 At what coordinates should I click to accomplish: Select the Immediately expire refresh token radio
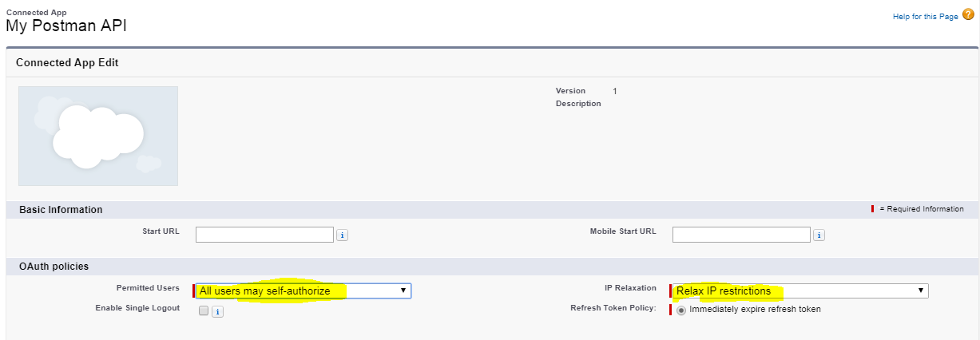click(681, 310)
